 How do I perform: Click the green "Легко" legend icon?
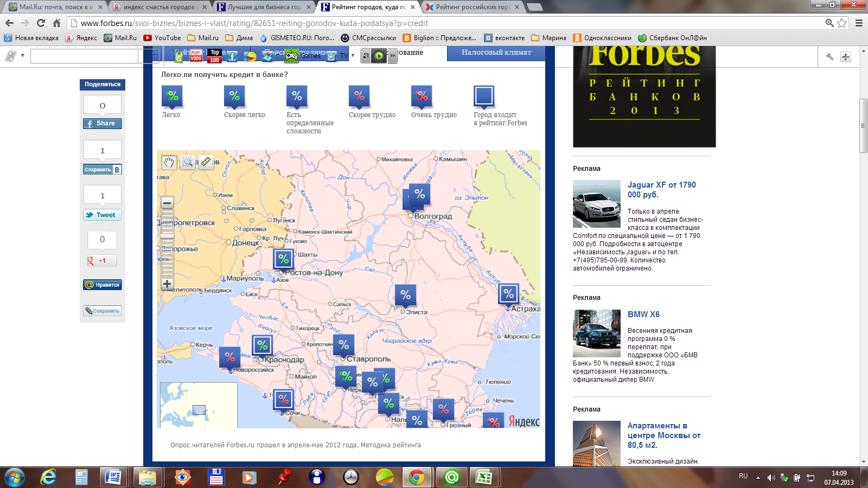coord(172,96)
